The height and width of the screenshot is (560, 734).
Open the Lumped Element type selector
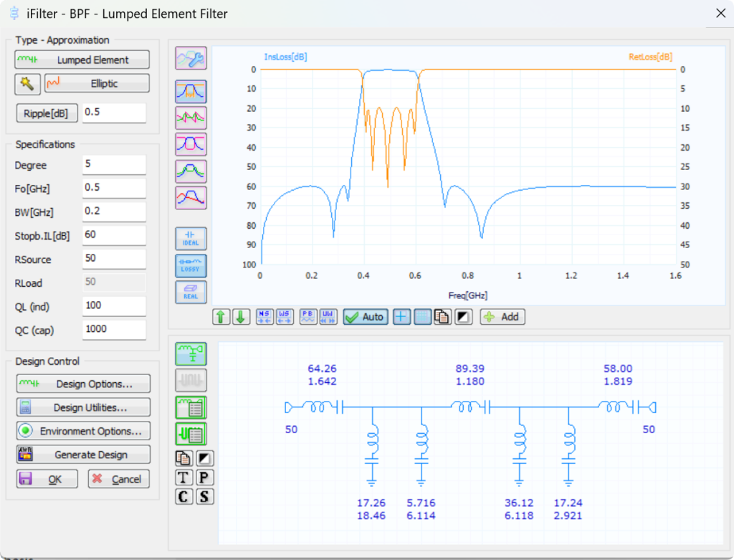[x=82, y=60]
